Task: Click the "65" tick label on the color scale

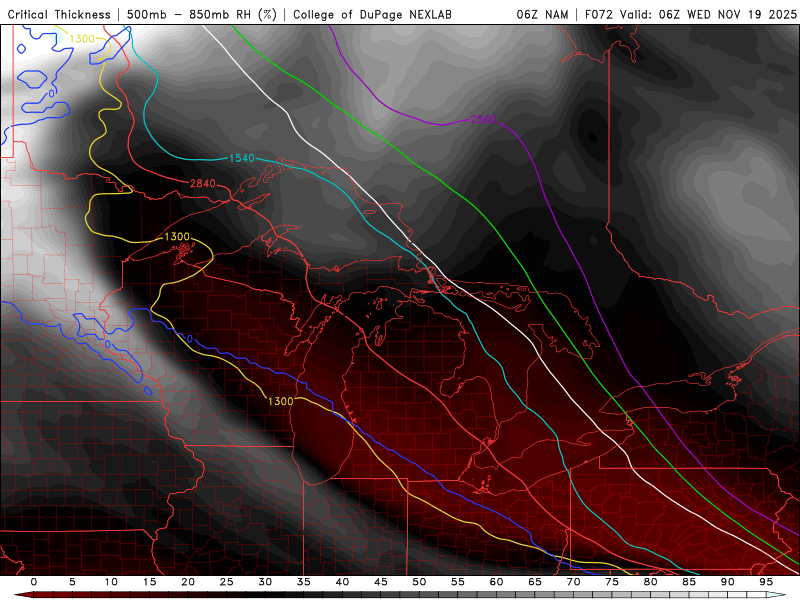Action: [535, 582]
